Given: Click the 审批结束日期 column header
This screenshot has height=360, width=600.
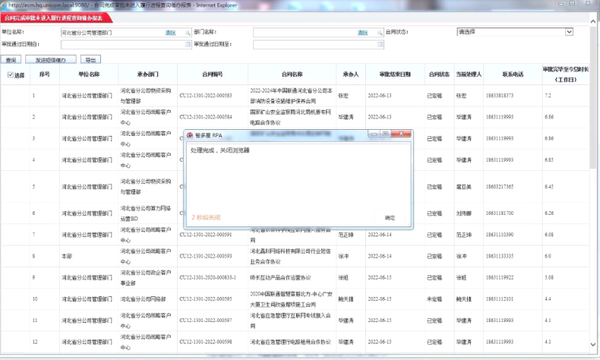Looking at the screenshot, I should tap(395, 74).
